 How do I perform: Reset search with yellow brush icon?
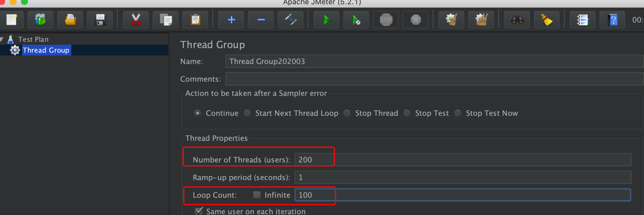(x=547, y=20)
